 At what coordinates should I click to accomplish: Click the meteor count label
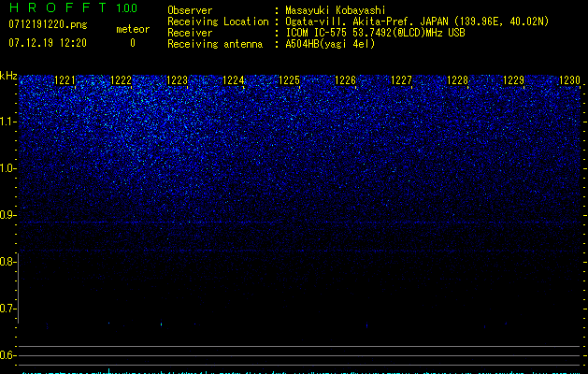click(133, 29)
